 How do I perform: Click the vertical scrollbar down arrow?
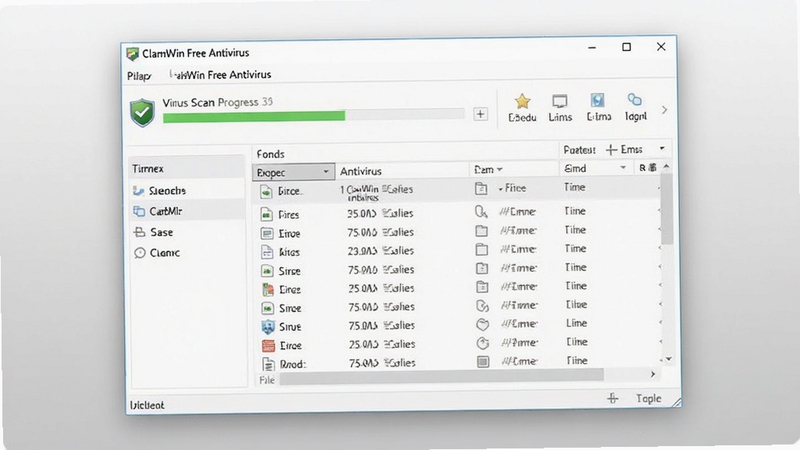(668, 359)
